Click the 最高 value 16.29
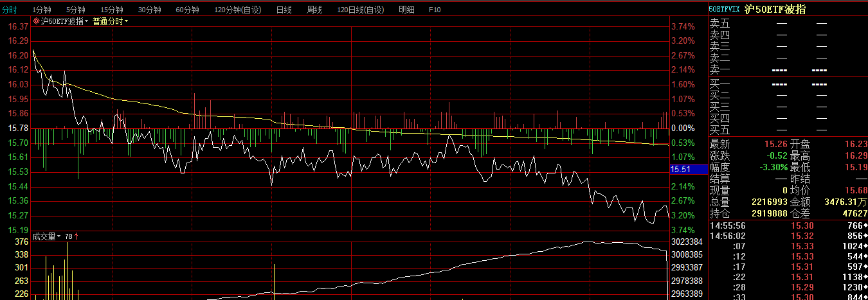This screenshot has width=868, height=300. [x=856, y=155]
